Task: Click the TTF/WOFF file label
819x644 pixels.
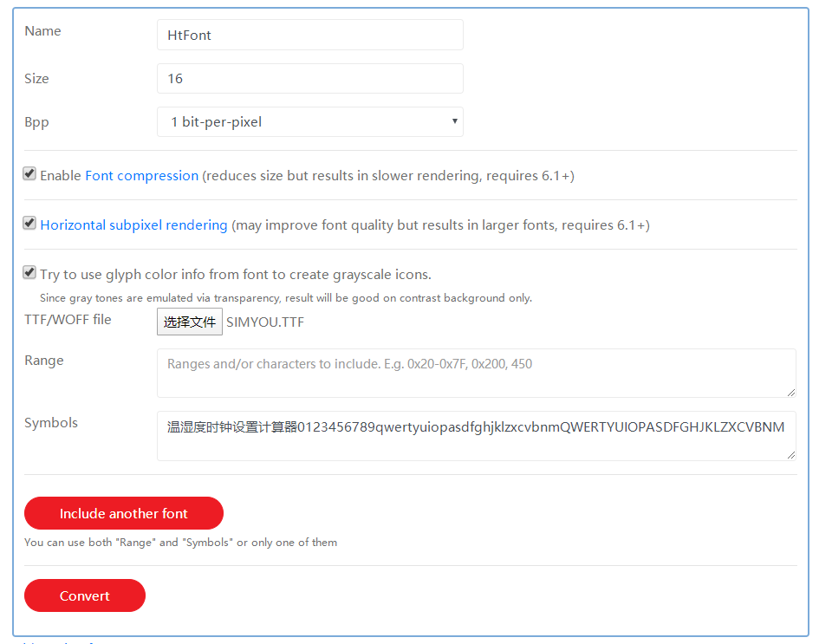Action: tap(68, 320)
